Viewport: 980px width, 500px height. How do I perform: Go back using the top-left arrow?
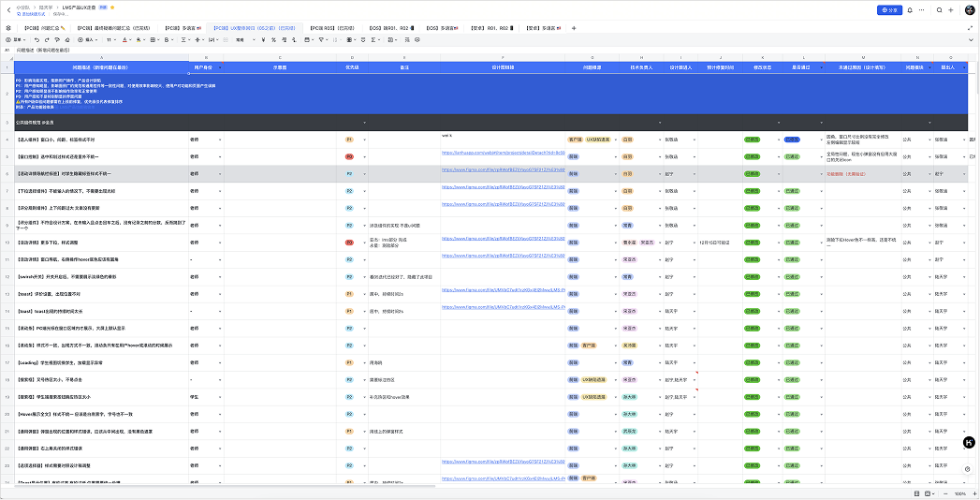[8, 10]
